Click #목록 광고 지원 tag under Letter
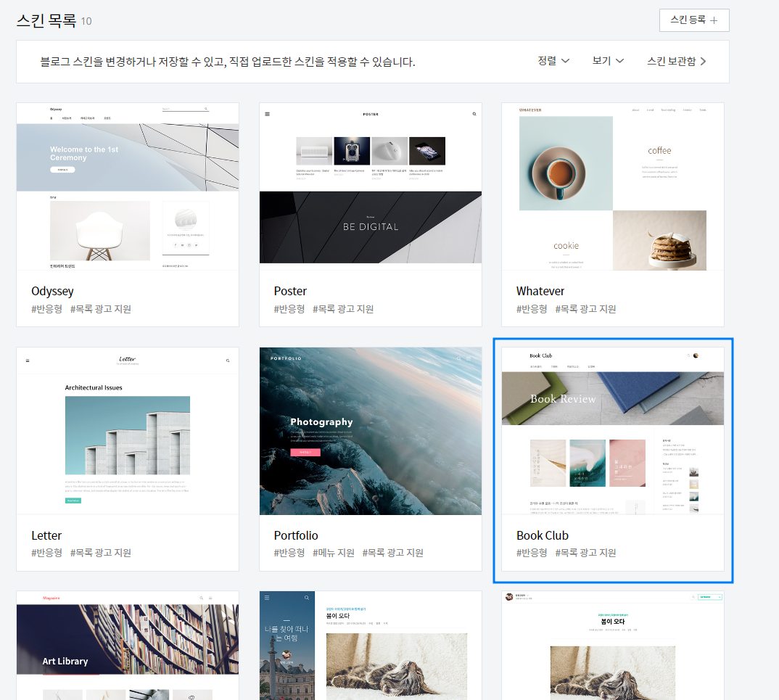Image resolution: width=779 pixels, height=700 pixels. (x=100, y=553)
